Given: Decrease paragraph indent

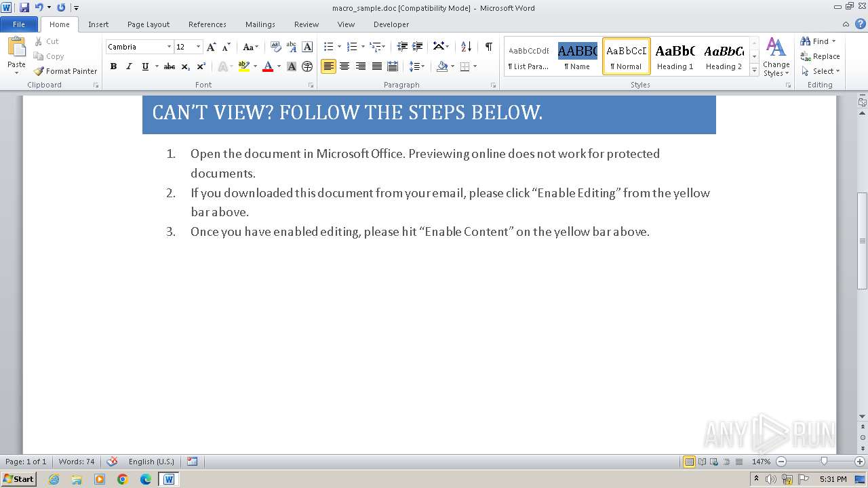Looking at the screenshot, I should (402, 47).
